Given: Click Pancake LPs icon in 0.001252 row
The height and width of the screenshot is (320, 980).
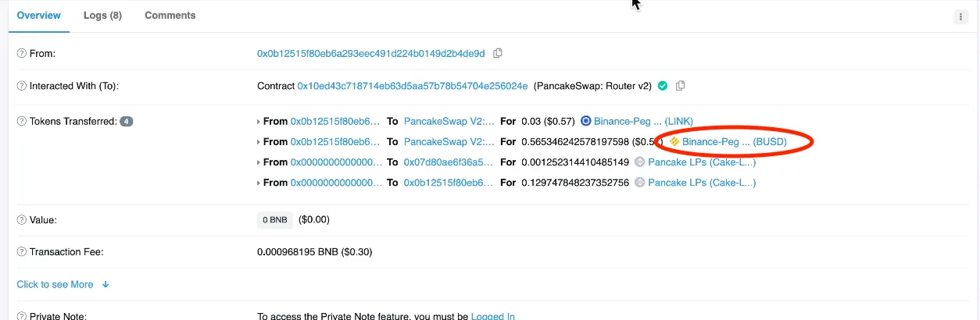Looking at the screenshot, I should (639, 162).
